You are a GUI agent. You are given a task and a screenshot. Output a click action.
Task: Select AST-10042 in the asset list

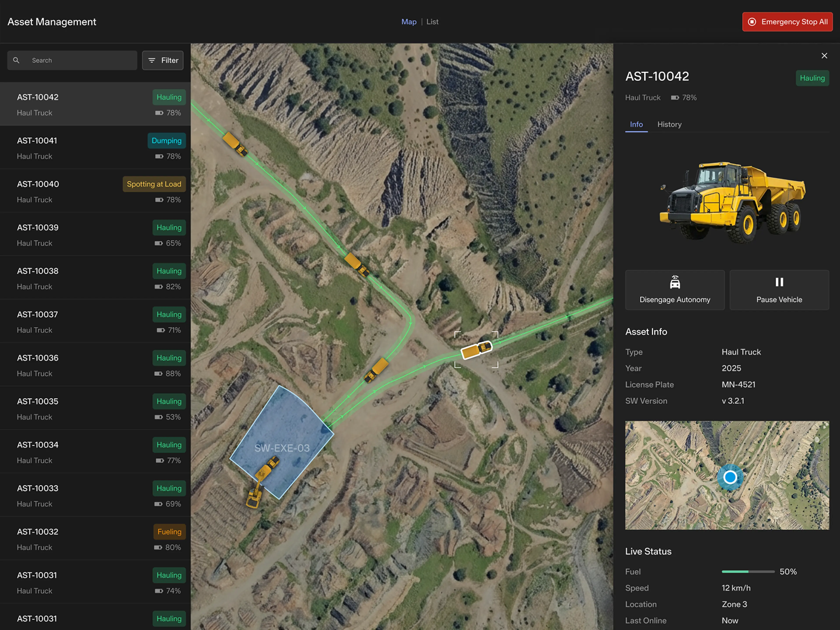[x=95, y=104]
